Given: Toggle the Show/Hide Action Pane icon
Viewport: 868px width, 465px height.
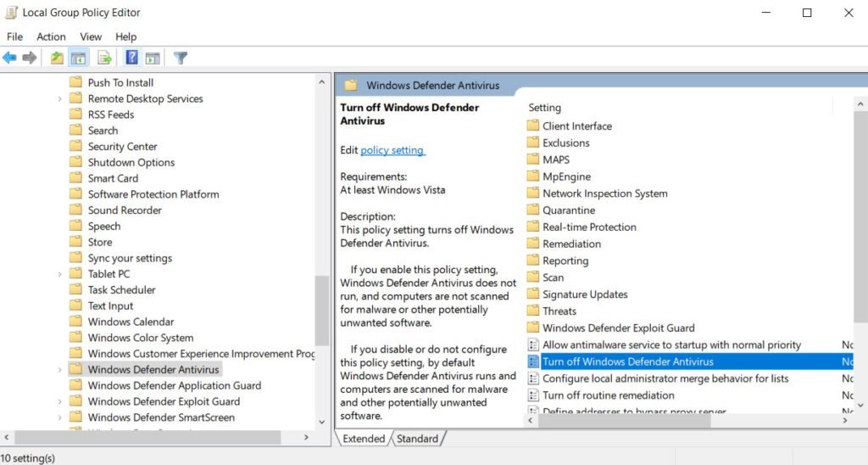Looking at the screenshot, I should 153,57.
